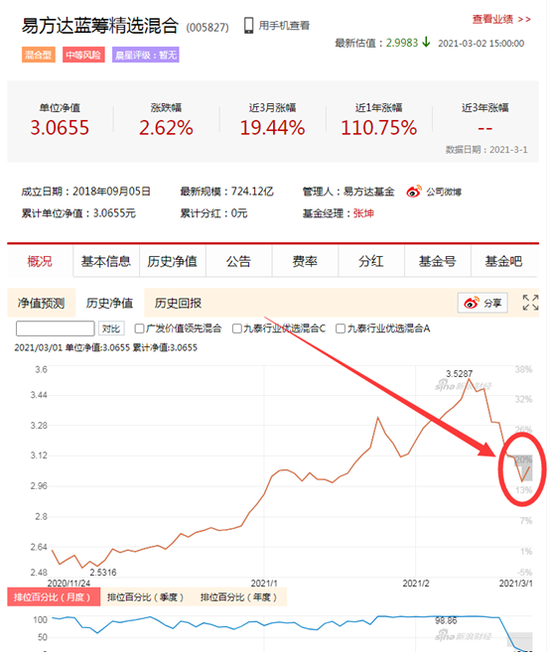The height and width of the screenshot is (652, 550).
Task: Select 排位百分比（季度）tab
Action: point(146,597)
